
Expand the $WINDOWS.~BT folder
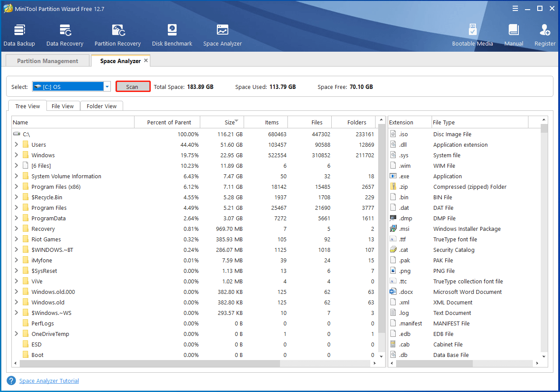tap(16, 250)
